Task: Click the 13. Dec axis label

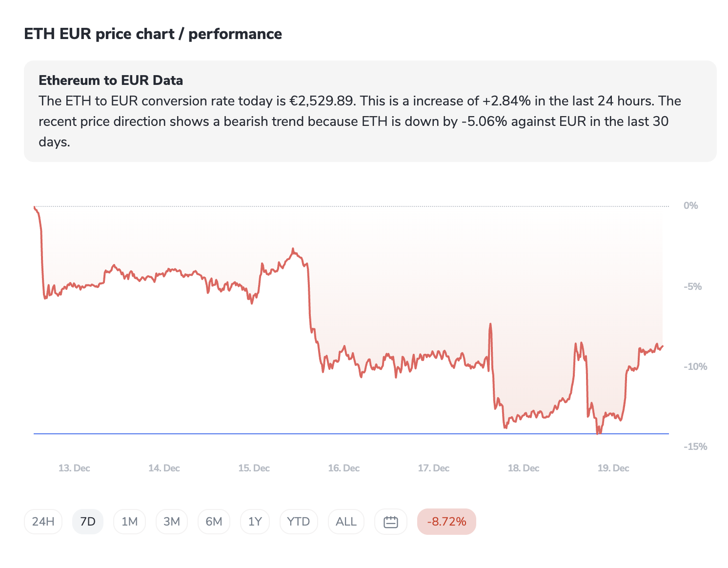Action: pyautogui.click(x=74, y=468)
